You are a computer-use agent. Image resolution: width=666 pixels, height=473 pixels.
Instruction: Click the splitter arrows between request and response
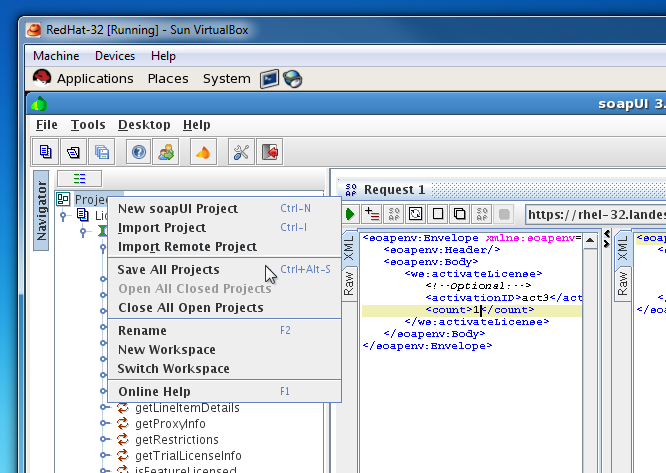click(607, 239)
